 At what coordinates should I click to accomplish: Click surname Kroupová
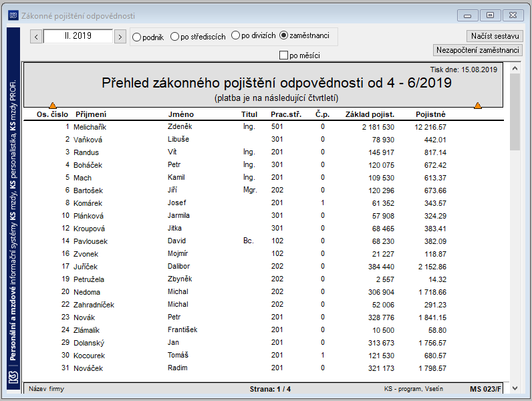(90, 229)
